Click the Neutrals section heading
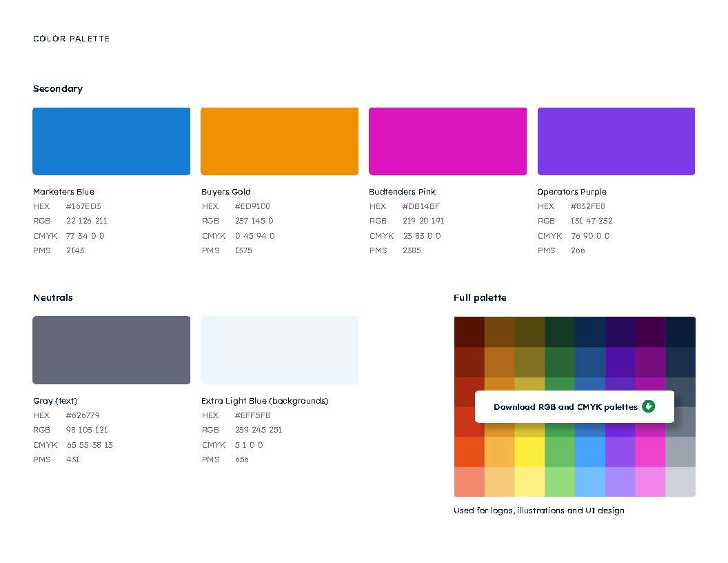The width and height of the screenshot is (728, 563). 53,298
